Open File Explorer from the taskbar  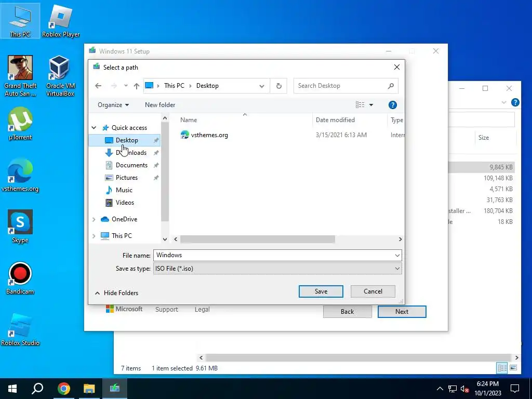coord(89,388)
